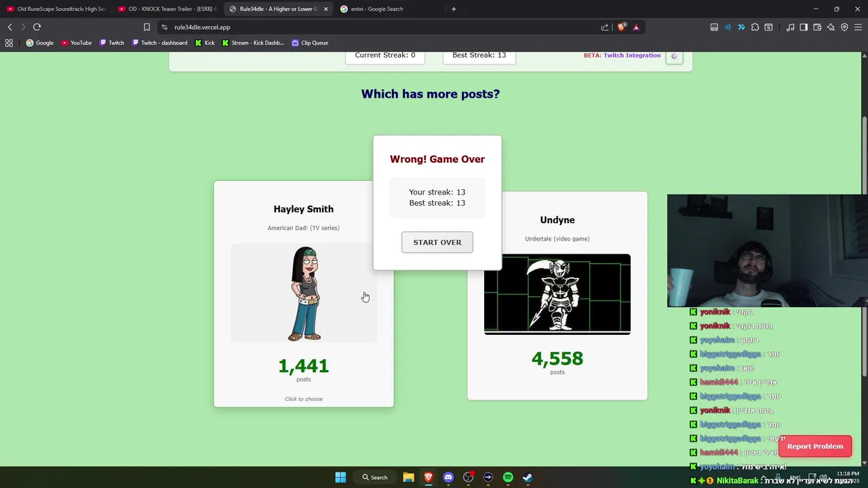This screenshot has height=488, width=868.
Task: Switch to OD - KNOCK Teaser Trailer tab
Action: (167, 9)
